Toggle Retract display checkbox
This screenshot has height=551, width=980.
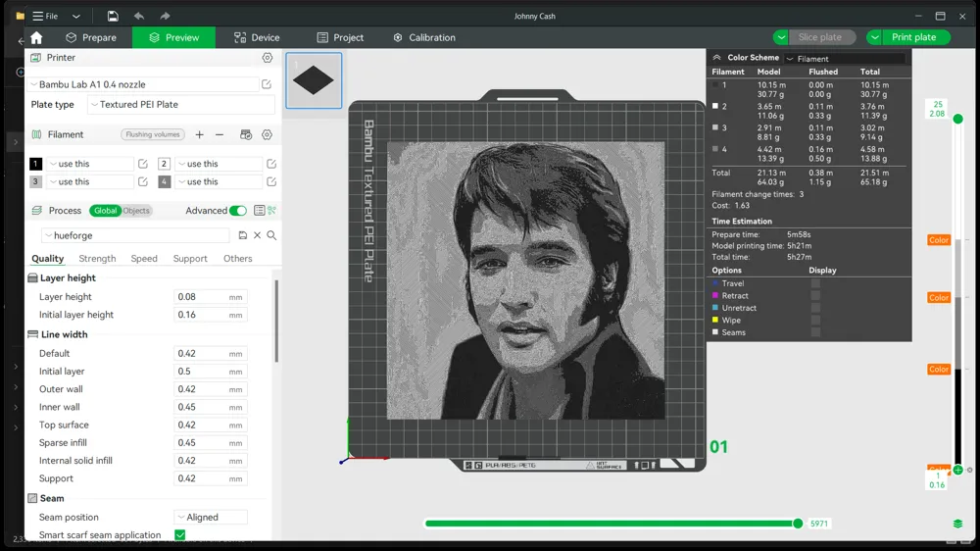coord(815,296)
